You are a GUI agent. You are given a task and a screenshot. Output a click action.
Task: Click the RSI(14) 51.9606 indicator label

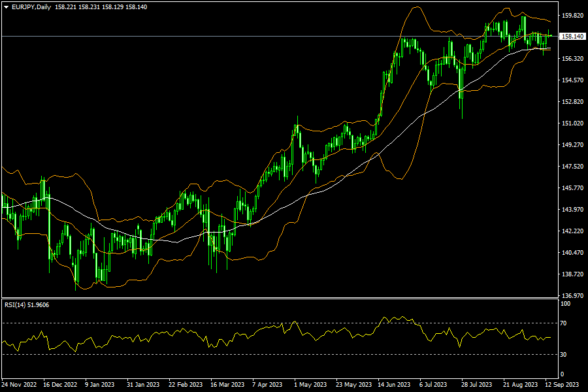pyautogui.click(x=27, y=305)
